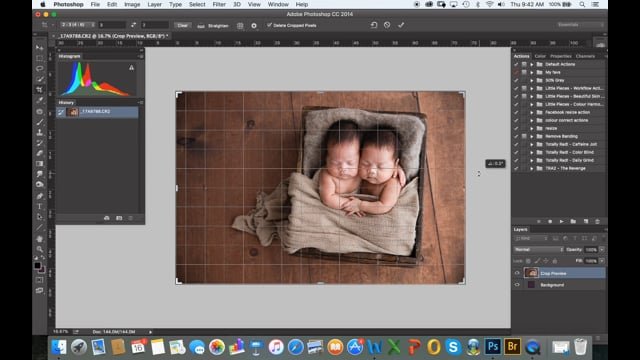Open the crop aspect ratio preset dropdown

tap(78, 25)
